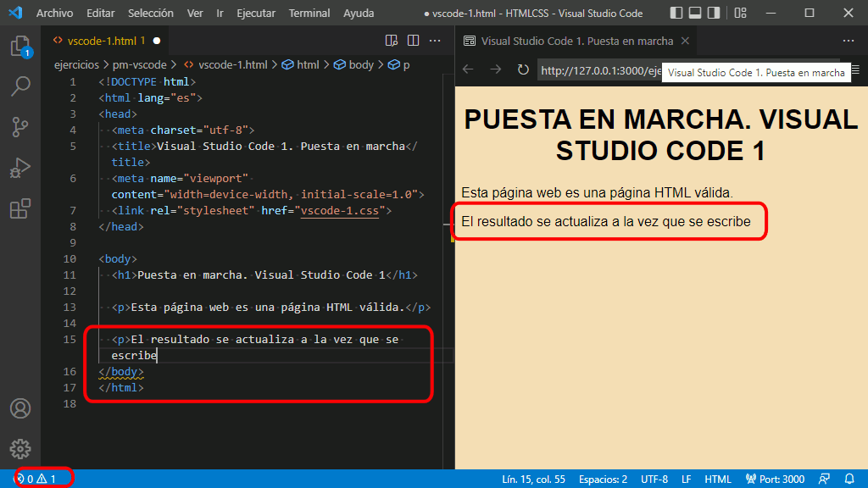Open the Terminal menu
The width and height of the screenshot is (868, 488).
pyautogui.click(x=309, y=13)
